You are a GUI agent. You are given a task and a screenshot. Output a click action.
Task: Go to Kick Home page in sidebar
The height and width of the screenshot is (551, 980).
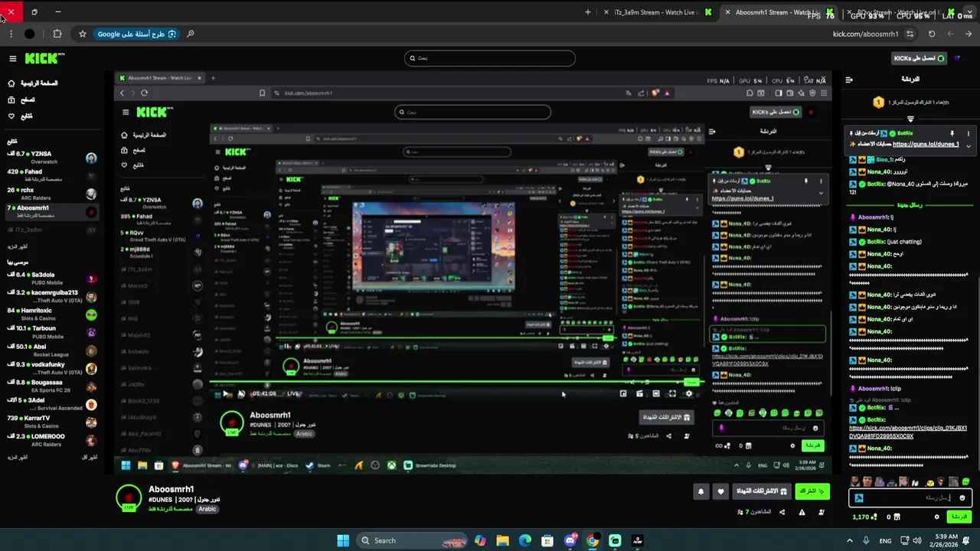pyautogui.click(x=33, y=83)
